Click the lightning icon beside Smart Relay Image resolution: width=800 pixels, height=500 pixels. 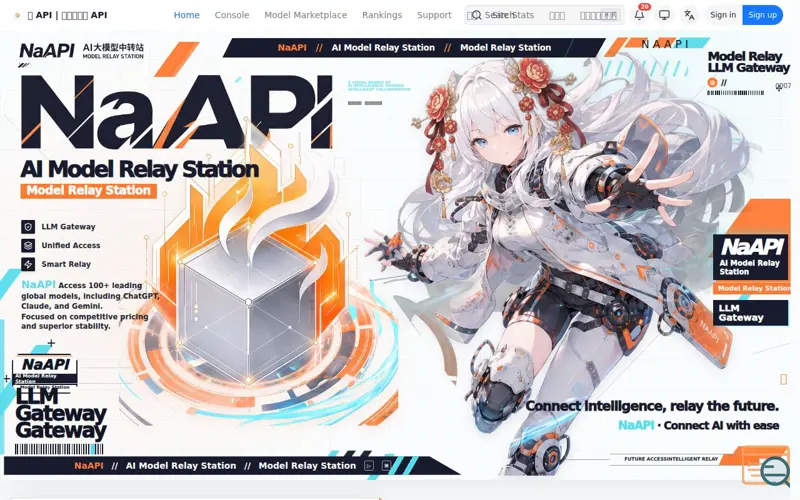coord(28,264)
